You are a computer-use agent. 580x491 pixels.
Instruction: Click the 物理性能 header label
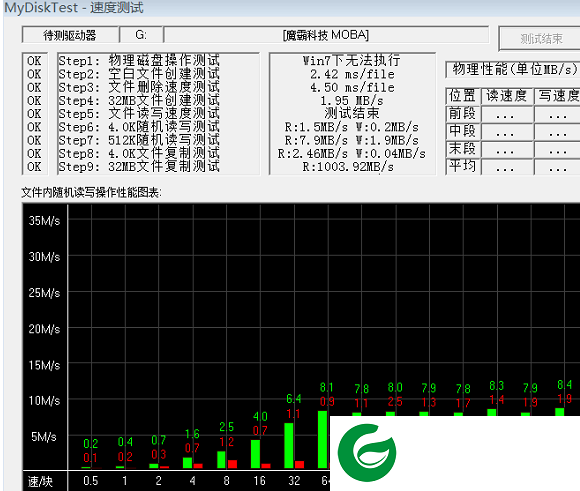pyautogui.click(x=514, y=69)
